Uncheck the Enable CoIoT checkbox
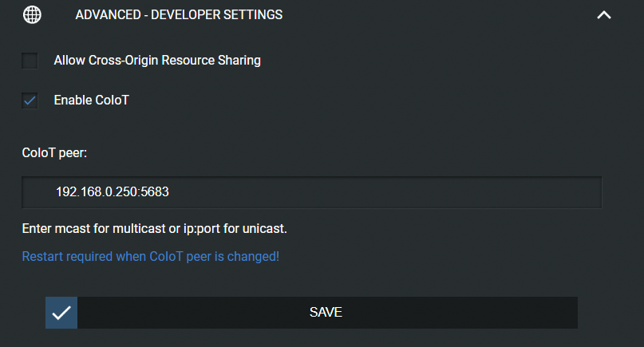644x347 pixels. [x=30, y=101]
